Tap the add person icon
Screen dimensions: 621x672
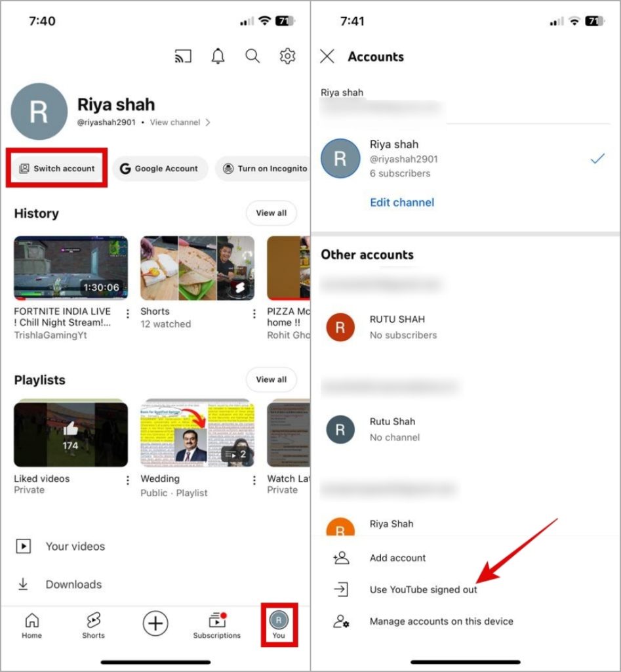[x=341, y=558]
